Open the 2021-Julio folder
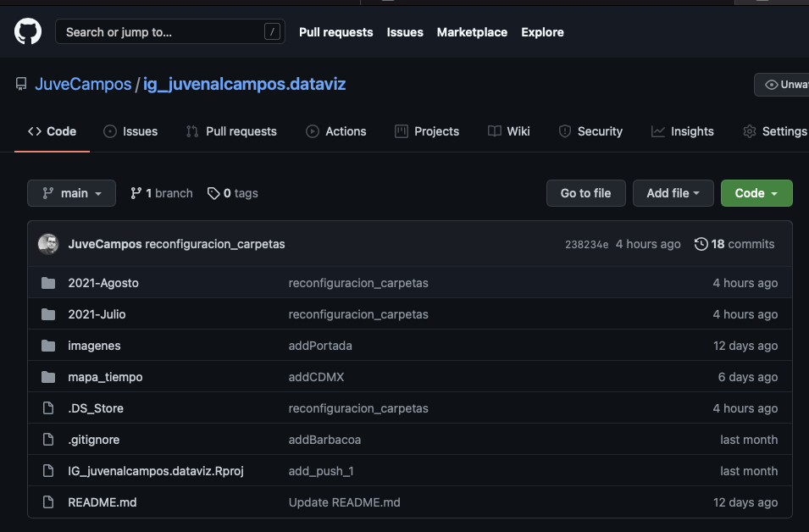The width and height of the screenshot is (809, 532). tap(97, 314)
